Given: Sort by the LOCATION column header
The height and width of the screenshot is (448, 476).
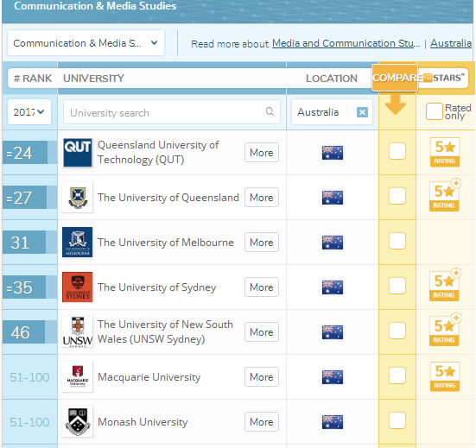Looking at the screenshot, I should (x=332, y=79).
